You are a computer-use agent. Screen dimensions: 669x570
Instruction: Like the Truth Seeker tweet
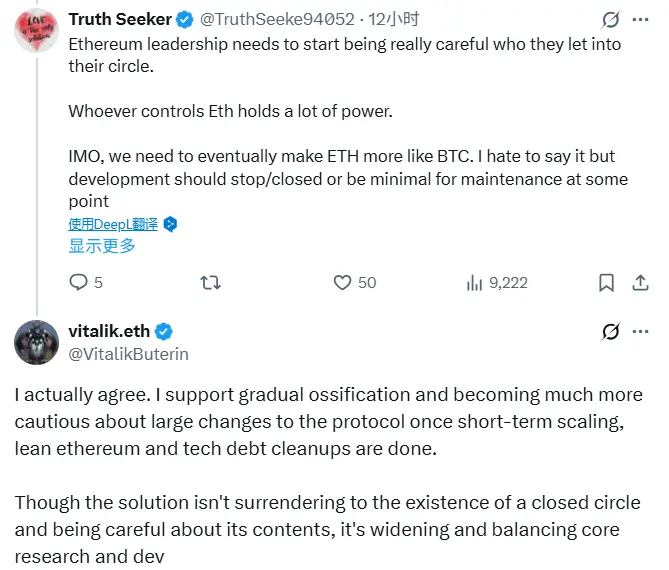(343, 283)
